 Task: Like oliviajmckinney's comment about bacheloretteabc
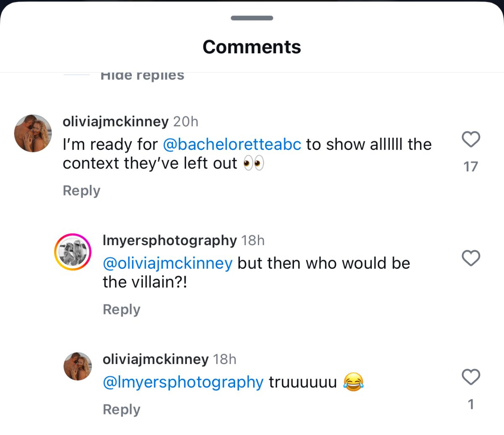click(470, 139)
